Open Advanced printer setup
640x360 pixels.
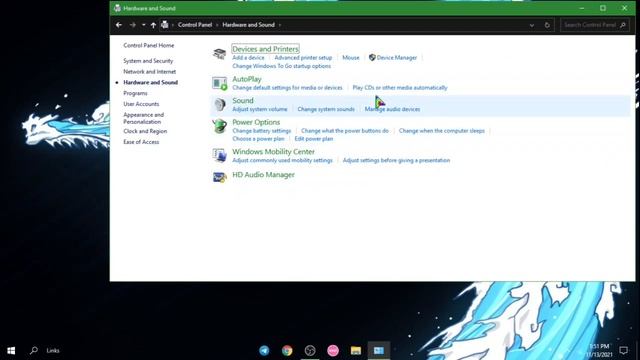[x=303, y=58]
